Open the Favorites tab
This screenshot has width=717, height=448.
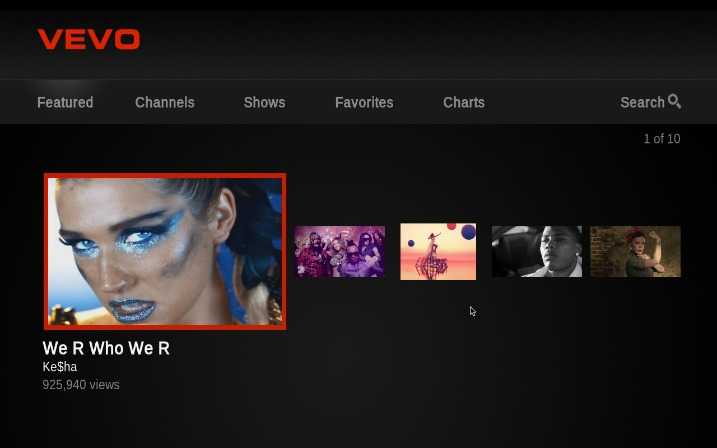364,102
